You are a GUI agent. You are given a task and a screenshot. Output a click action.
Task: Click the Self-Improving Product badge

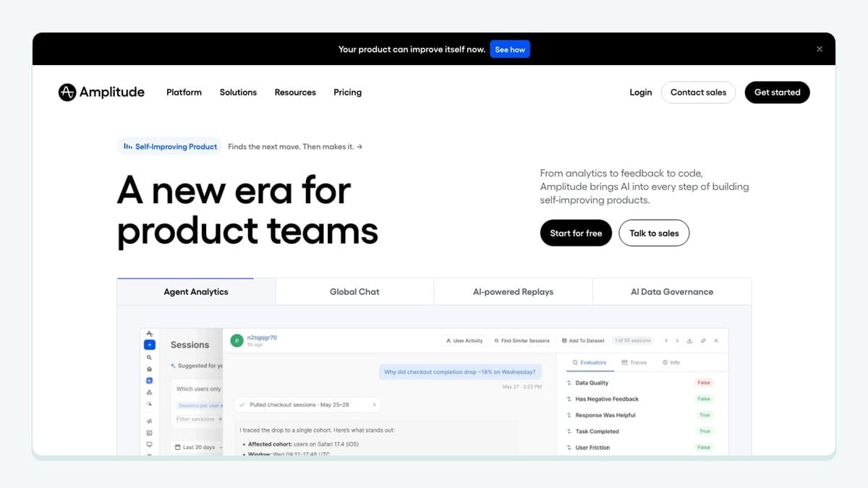point(169,147)
